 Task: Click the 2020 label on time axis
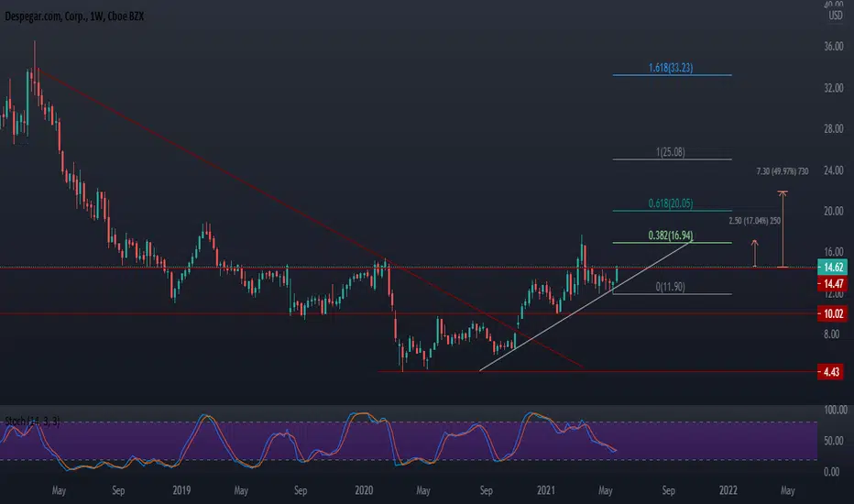pos(364,490)
